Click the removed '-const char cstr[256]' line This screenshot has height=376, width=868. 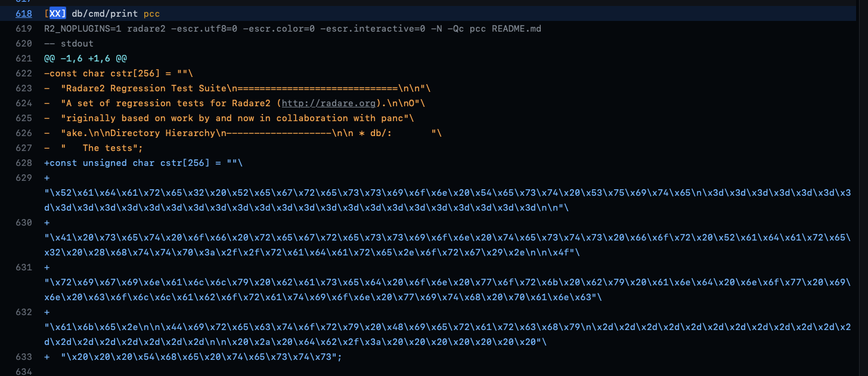click(x=119, y=73)
